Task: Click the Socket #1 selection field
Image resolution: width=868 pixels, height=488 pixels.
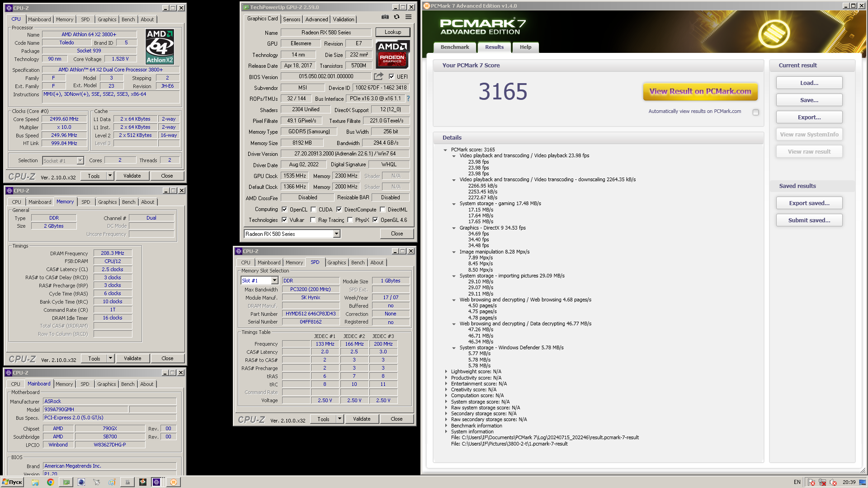Action: pyautogui.click(x=63, y=160)
